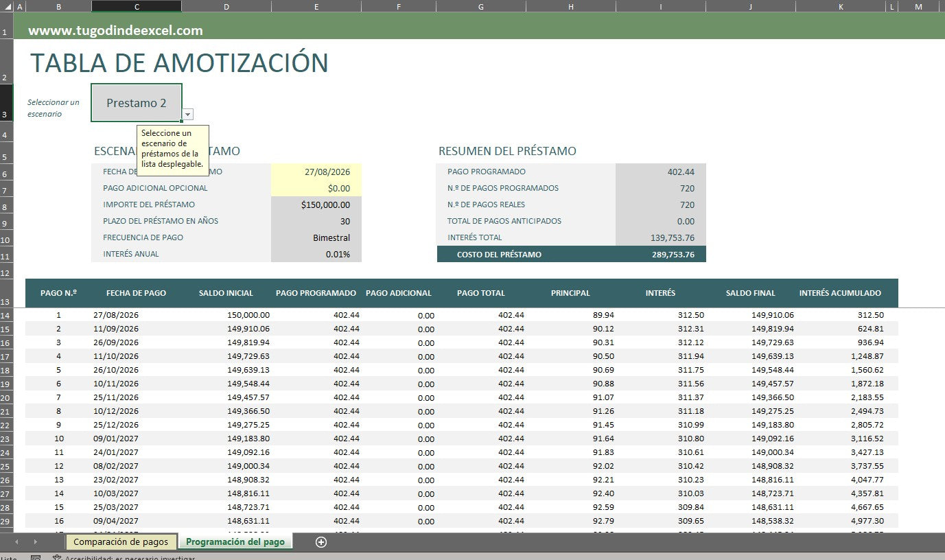Click the TOTAL DE PAGOS ANTICIPADOS value 0.00
Screen dimensions: 945x560
click(x=661, y=221)
